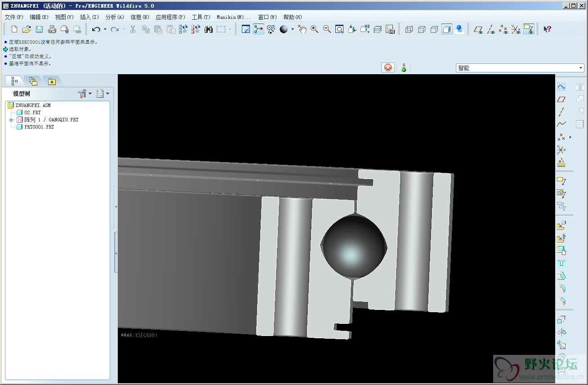Toggle datum planes display
Screen dimensions: 588x385
tap(478, 29)
